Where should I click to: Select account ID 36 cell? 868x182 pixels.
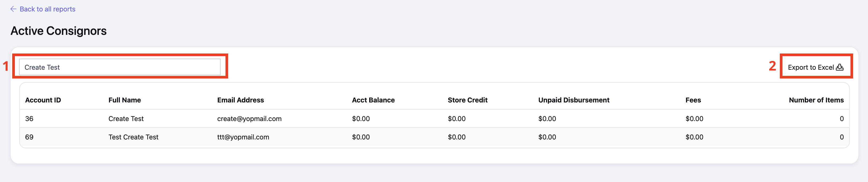pyautogui.click(x=29, y=118)
